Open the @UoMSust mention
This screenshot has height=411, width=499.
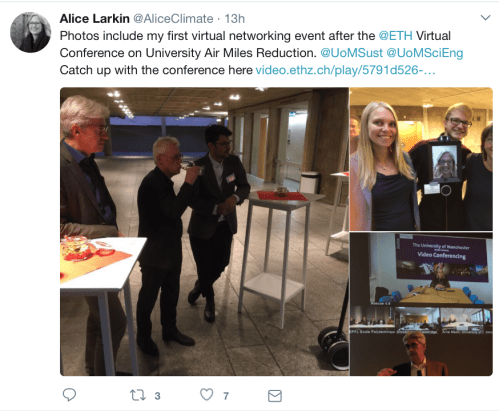(x=352, y=53)
